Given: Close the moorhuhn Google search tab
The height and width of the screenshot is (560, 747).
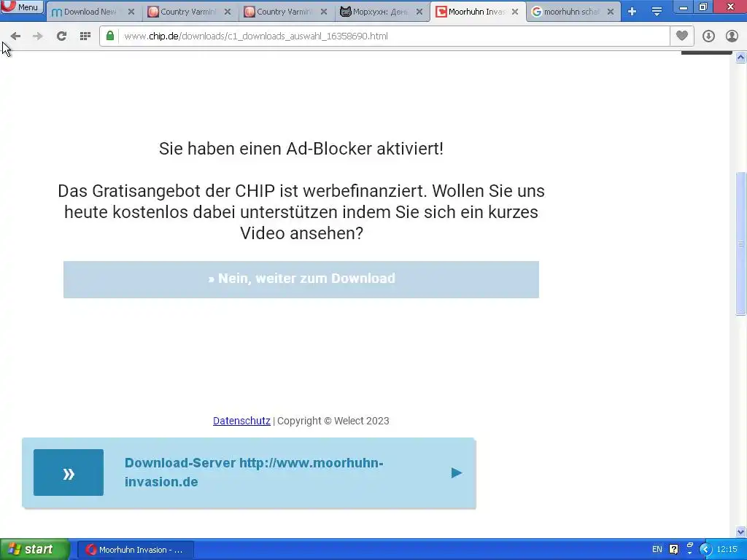Looking at the screenshot, I should point(611,12).
